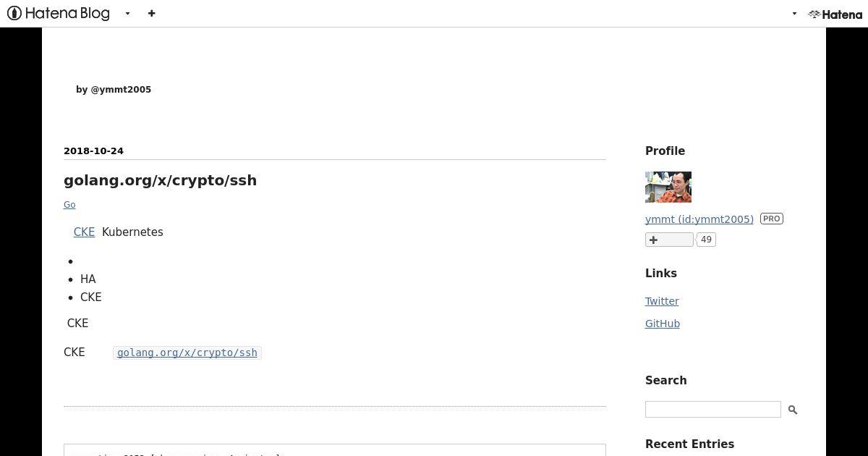Viewport: 868px width, 456px height.
Task: Open the 2018-10-24 date link
Action: click(93, 151)
